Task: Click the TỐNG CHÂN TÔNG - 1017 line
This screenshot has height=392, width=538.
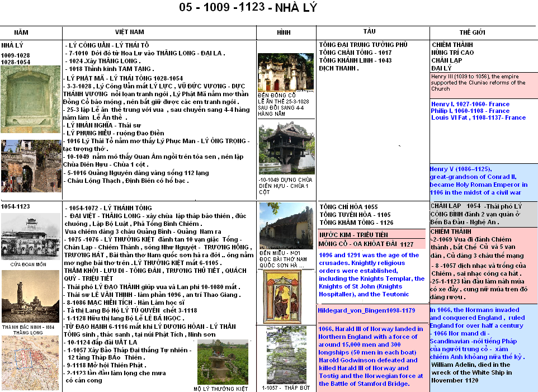Action: pyautogui.click(x=355, y=53)
